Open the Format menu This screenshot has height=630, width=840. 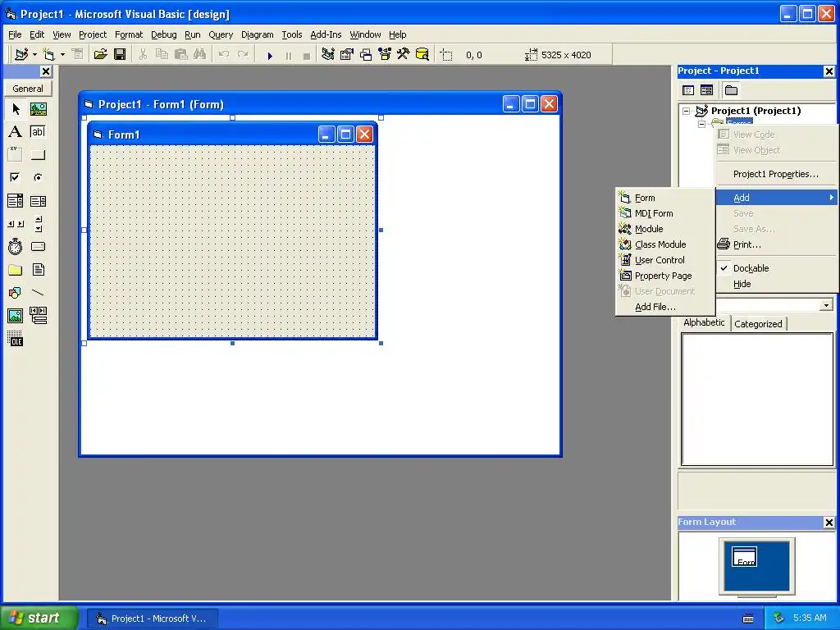(x=129, y=34)
